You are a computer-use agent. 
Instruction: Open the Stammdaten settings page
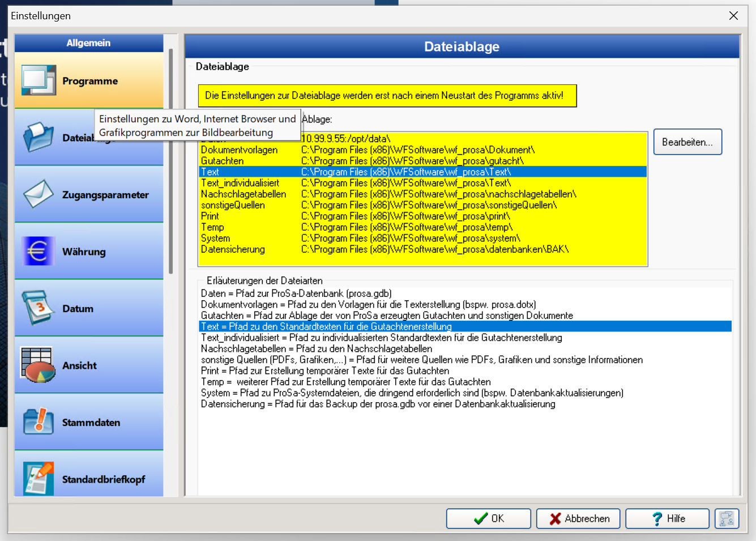[x=89, y=422]
